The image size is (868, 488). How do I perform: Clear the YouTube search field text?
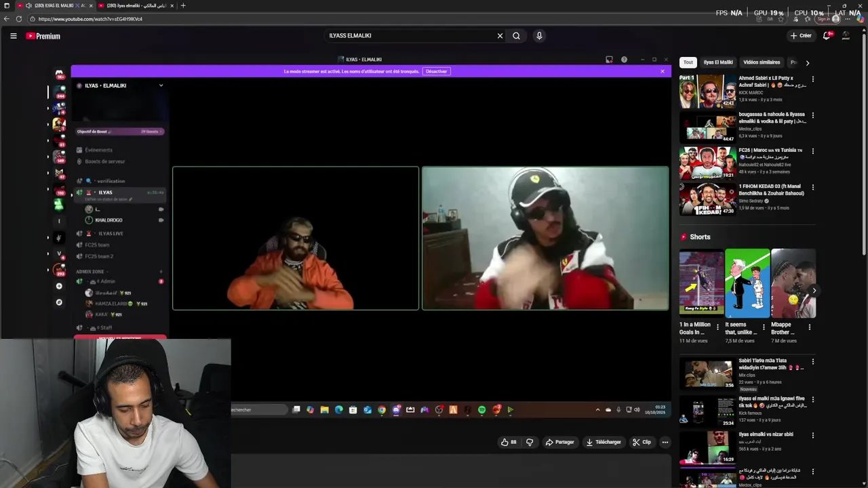coord(500,36)
